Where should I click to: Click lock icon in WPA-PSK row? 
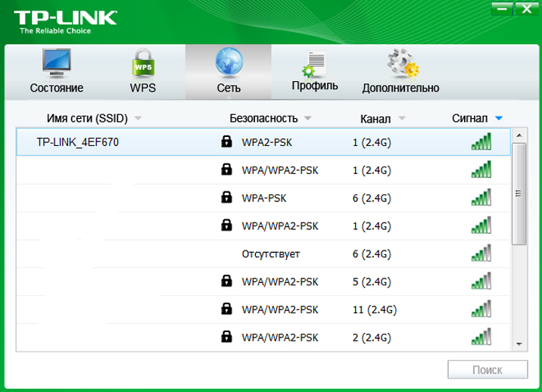click(x=226, y=197)
